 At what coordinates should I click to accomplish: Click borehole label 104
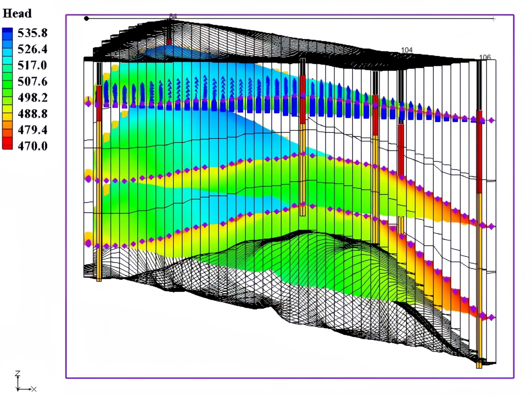pyautogui.click(x=406, y=50)
